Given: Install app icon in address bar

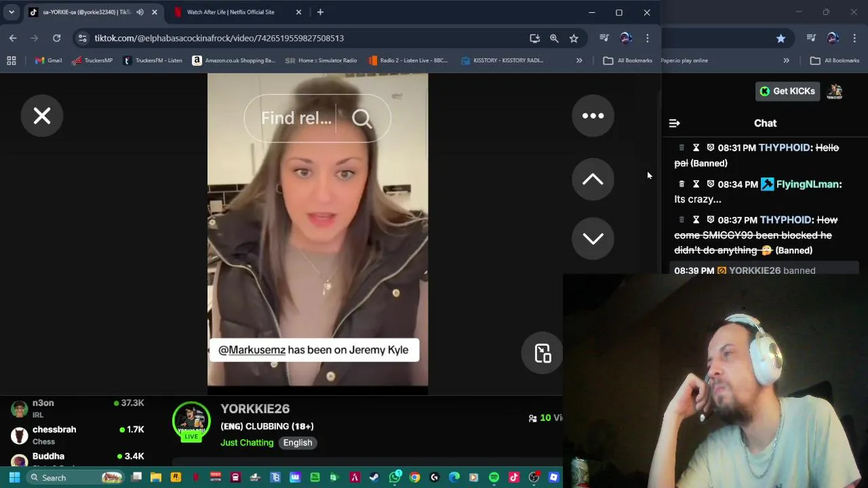Looking at the screenshot, I should [534, 38].
